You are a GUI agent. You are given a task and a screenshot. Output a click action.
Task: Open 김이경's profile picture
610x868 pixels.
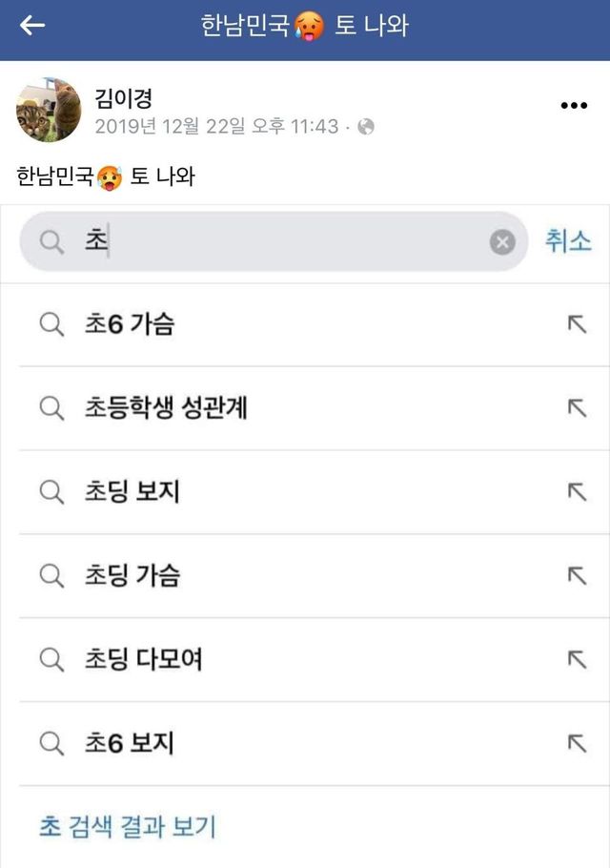point(49,110)
